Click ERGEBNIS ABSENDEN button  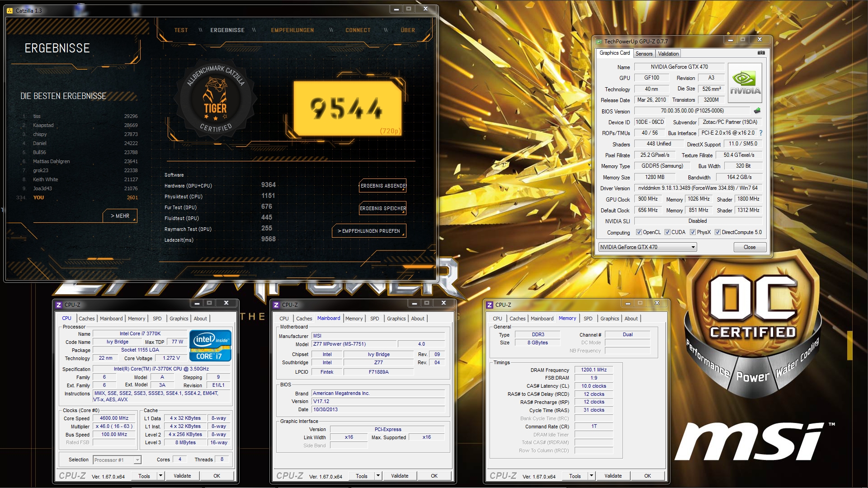pyautogui.click(x=382, y=186)
